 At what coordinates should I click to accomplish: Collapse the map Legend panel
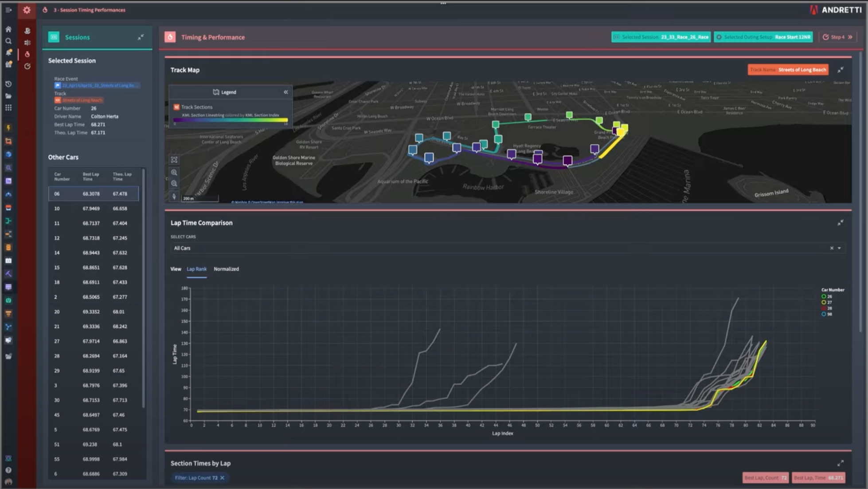[286, 92]
